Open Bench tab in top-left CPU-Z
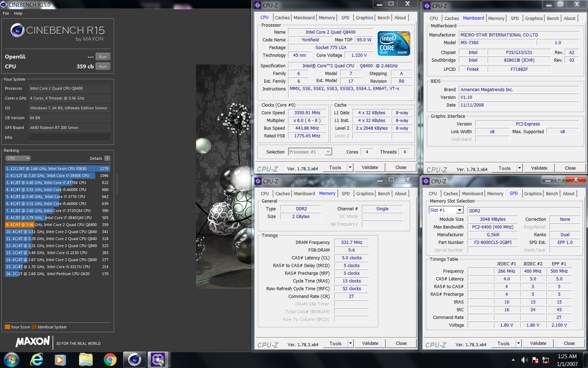Screen dimensions: 588x368 [384, 18]
